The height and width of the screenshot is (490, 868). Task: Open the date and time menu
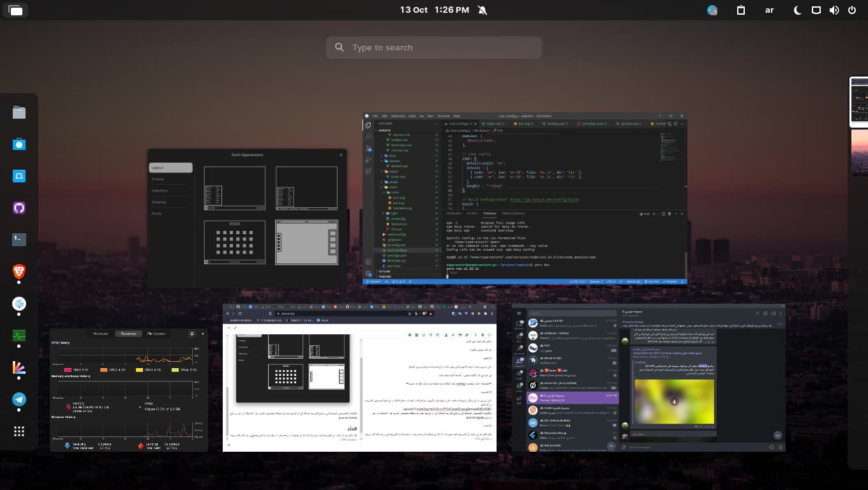coord(434,10)
